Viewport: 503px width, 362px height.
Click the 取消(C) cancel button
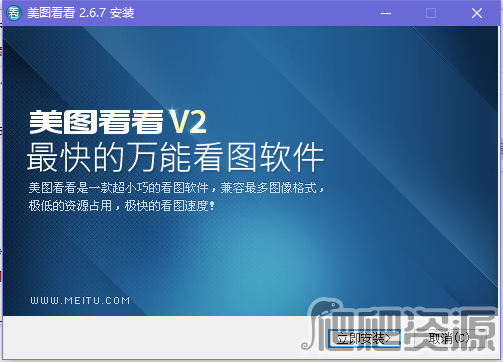point(449,339)
